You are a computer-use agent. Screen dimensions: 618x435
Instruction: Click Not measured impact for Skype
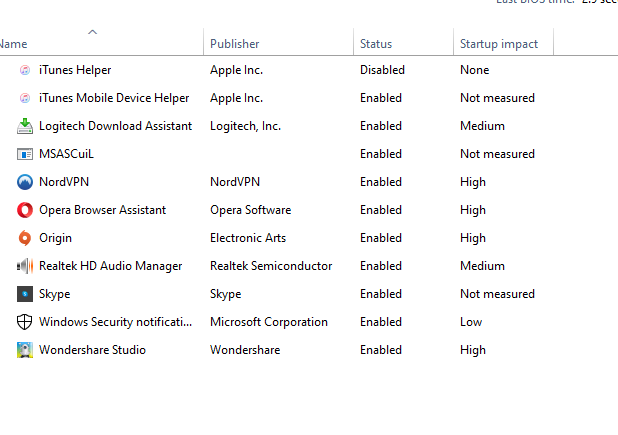pyautogui.click(x=497, y=294)
